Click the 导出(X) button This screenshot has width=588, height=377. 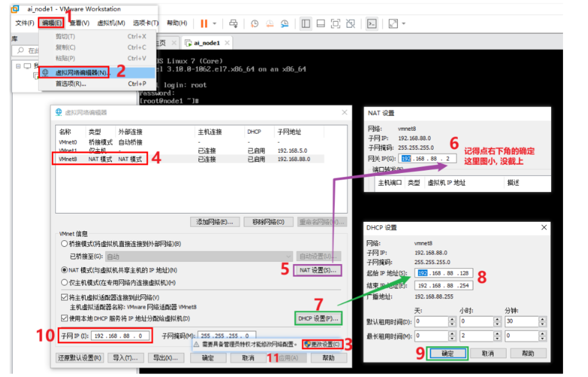click(x=166, y=358)
